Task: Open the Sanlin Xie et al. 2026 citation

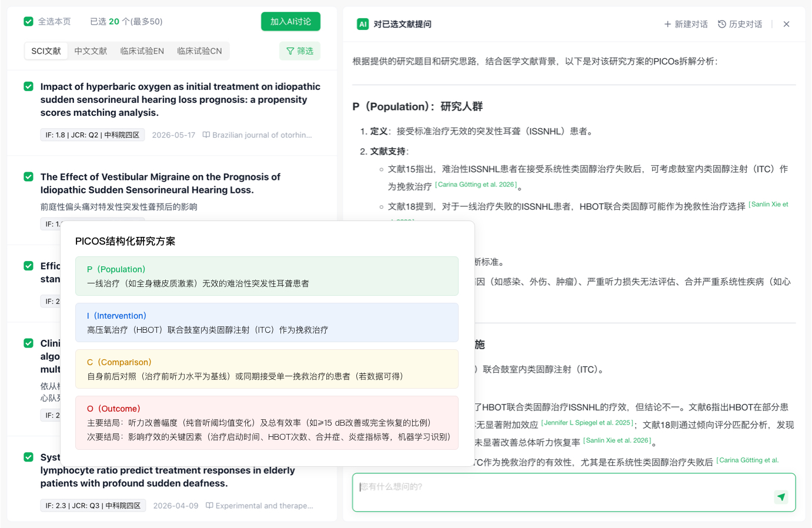Action: point(617,440)
